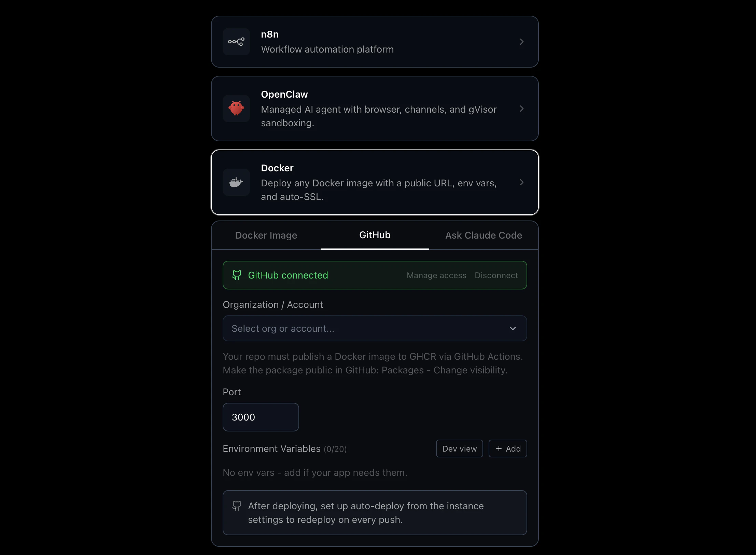Toggle Dev view for environment variables

(x=459, y=449)
